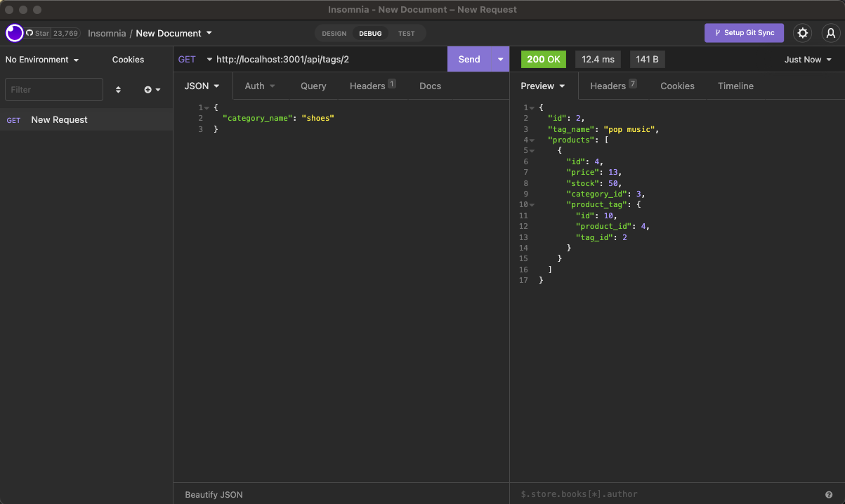Switch to the Timeline tab
The height and width of the screenshot is (504, 845).
click(x=735, y=86)
